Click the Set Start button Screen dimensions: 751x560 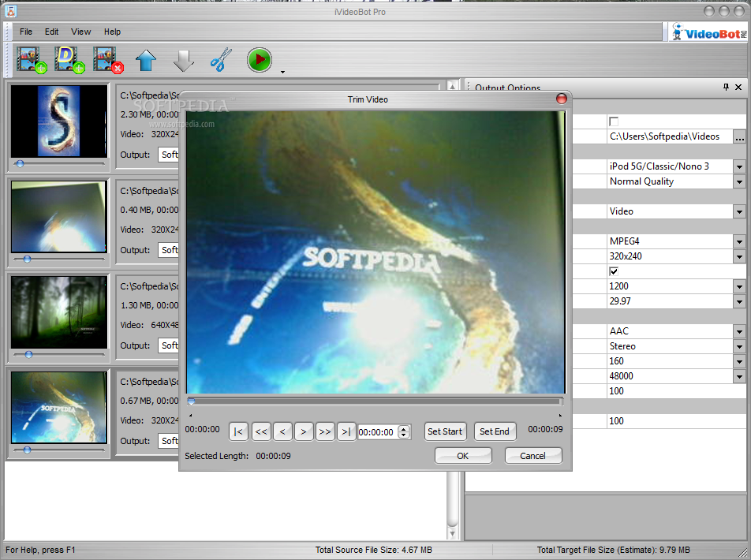(445, 431)
